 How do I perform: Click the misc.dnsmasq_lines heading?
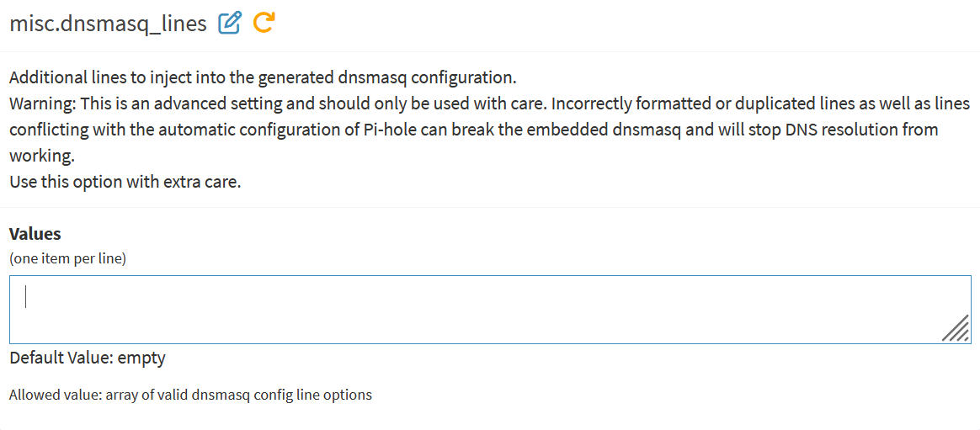(108, 24)
